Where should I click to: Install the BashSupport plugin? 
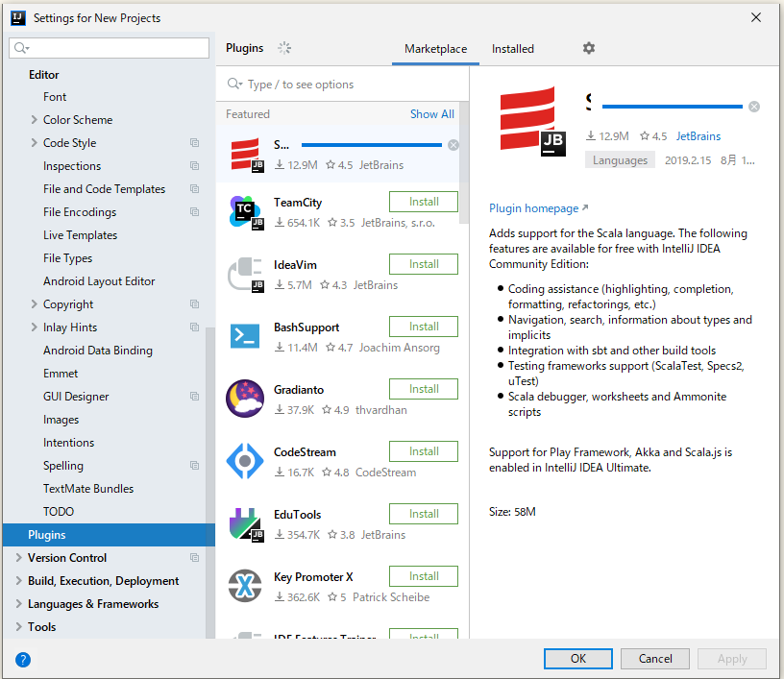tap(424, 327)
